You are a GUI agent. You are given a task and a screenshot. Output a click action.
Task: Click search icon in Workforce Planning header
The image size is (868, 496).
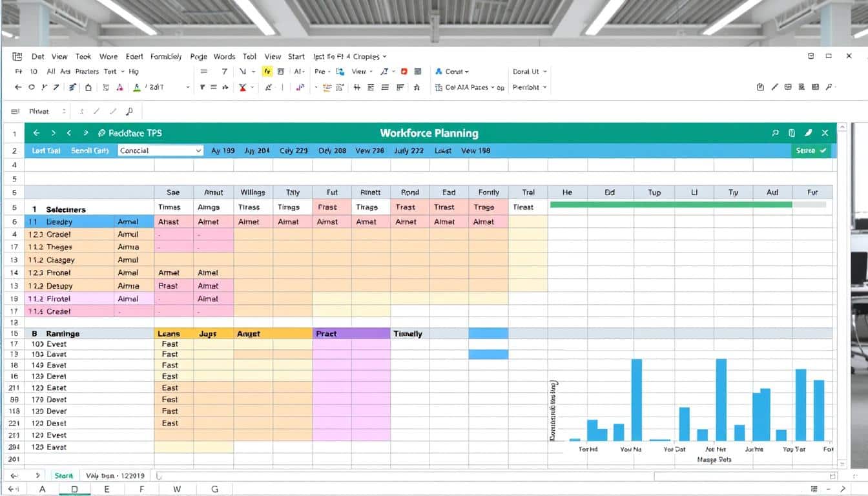pos(776,133)
